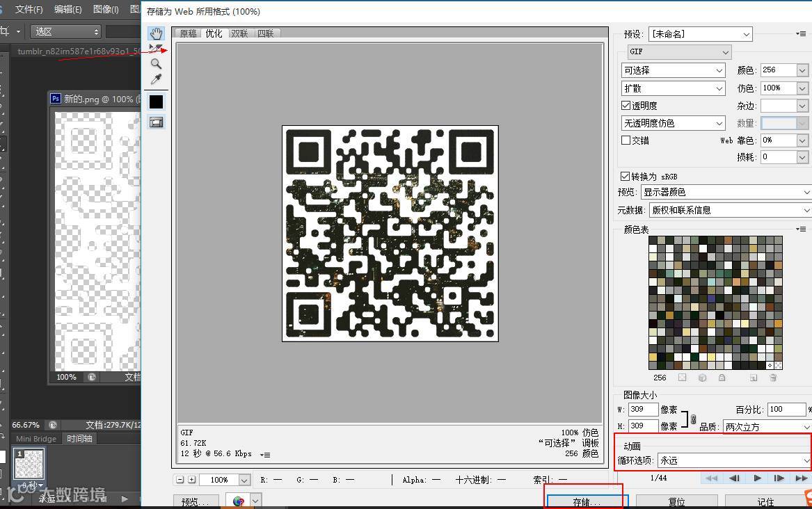Click the trash delete color icon
This screenshot has width=812, height=509.
[773, 378]
